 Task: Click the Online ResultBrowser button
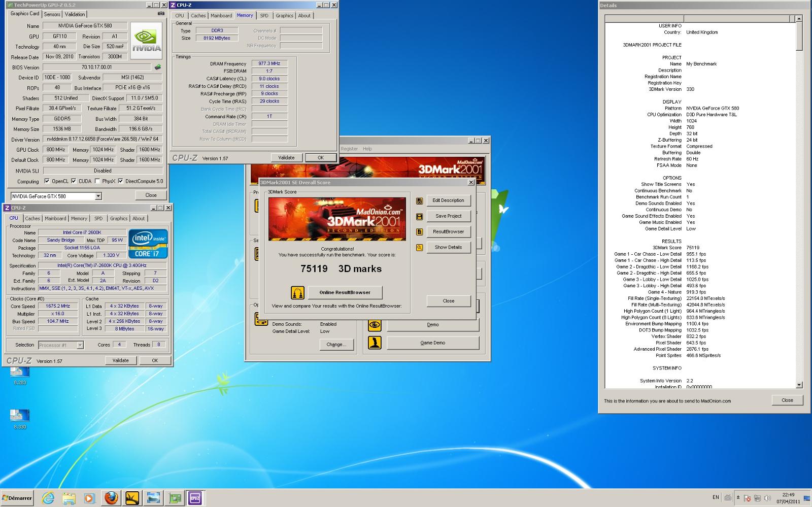coord(345,292)
